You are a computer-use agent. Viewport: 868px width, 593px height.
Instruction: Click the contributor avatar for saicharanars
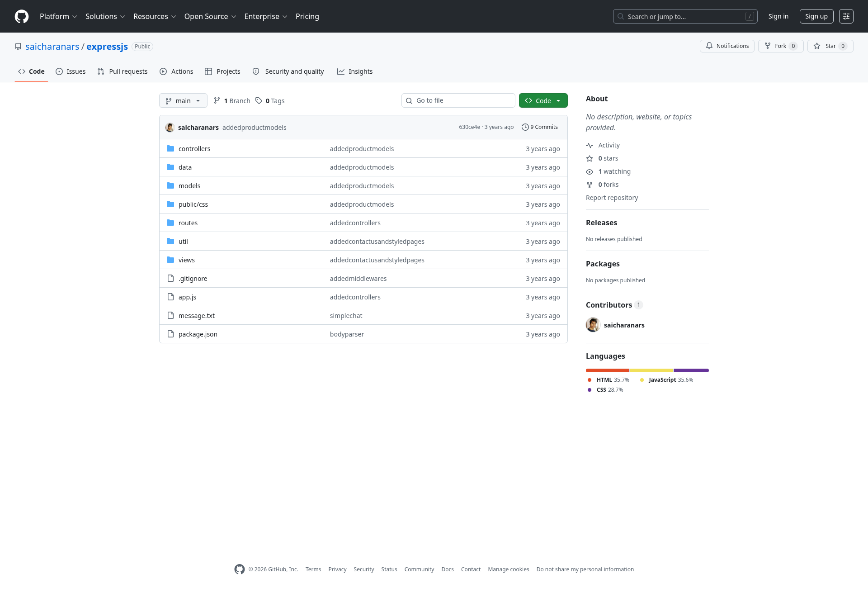click(593, 325)
